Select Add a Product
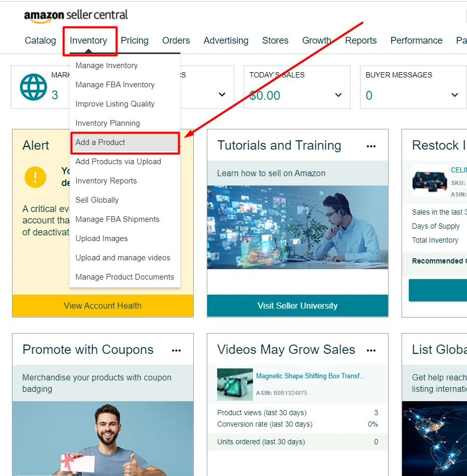 point(125,142)
